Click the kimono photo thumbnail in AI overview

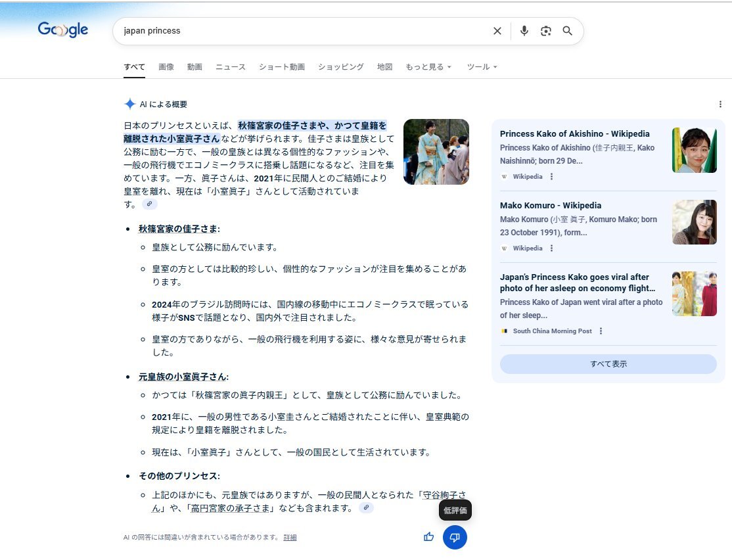436,152
